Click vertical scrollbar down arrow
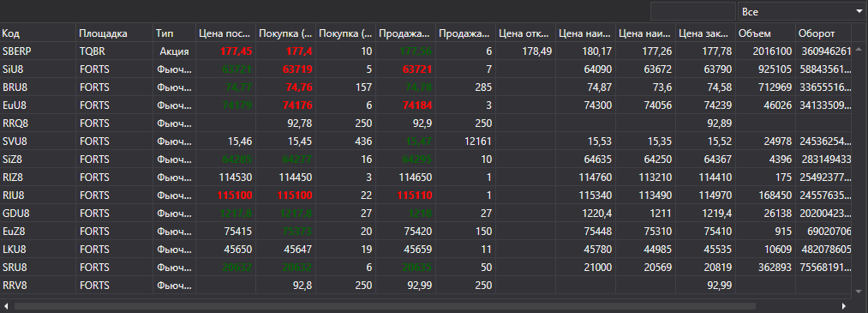The image size is (868, 313). point(859,291)
